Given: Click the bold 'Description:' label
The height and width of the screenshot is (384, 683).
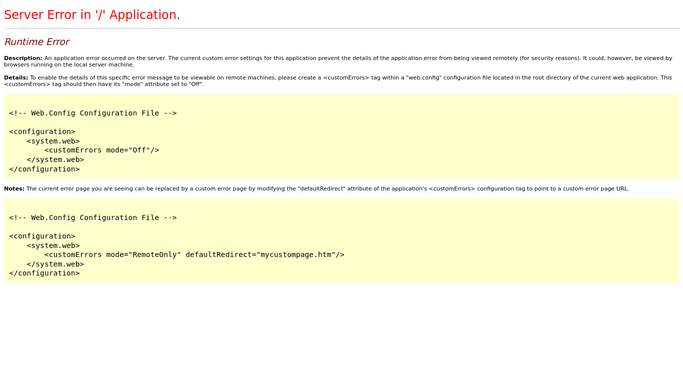Looking at the screenshot, I should pyautogui.click(x=23, y=58).
